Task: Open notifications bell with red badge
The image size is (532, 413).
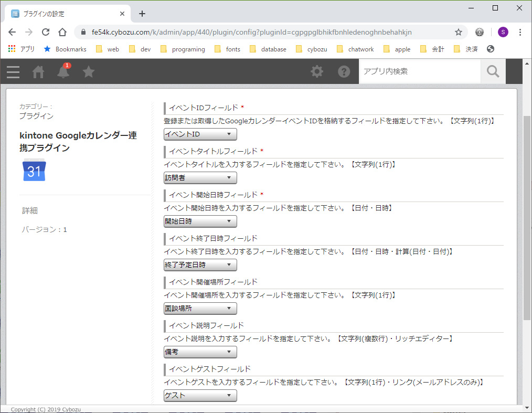Action: click(x=63, y=71)
